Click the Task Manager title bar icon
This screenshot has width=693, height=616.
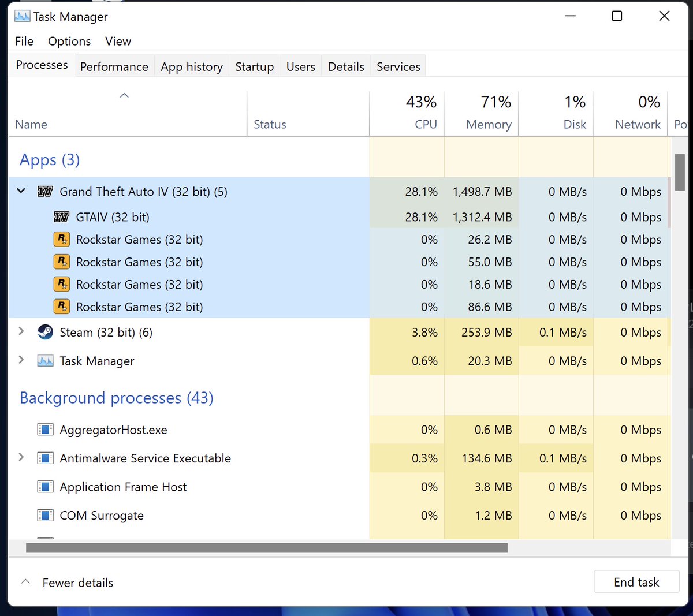pos(23,16)
